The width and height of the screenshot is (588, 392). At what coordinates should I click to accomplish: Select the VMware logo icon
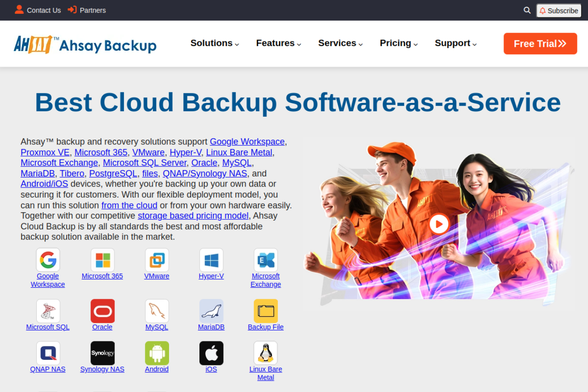[157, 260]
